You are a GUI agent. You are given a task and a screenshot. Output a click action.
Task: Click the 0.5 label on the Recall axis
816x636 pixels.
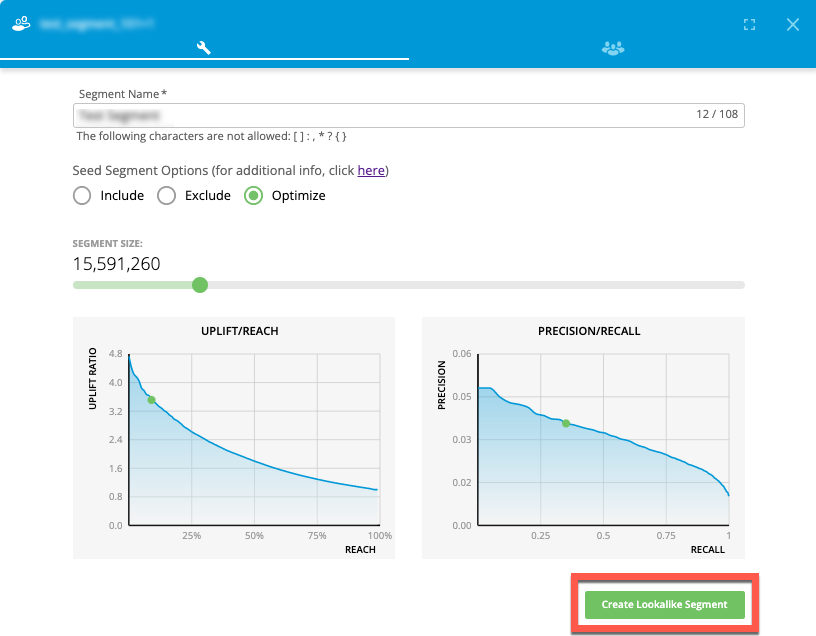click(x=603, y=536)
